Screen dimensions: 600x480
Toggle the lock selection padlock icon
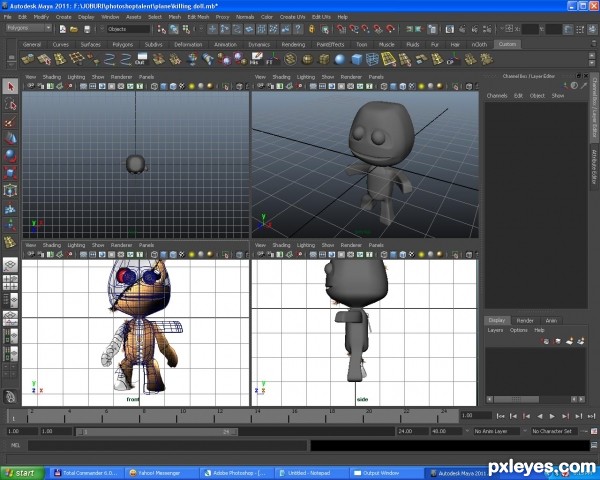coord(312,29)
